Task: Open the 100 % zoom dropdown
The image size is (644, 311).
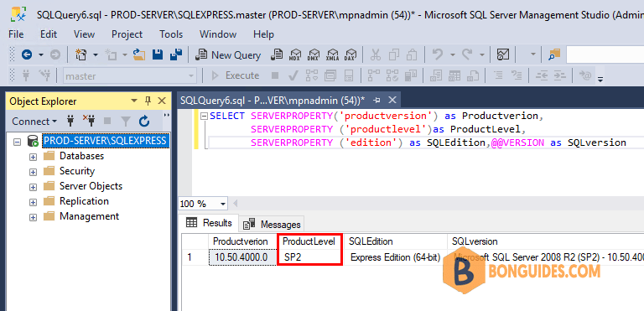Action: [223, 204]
